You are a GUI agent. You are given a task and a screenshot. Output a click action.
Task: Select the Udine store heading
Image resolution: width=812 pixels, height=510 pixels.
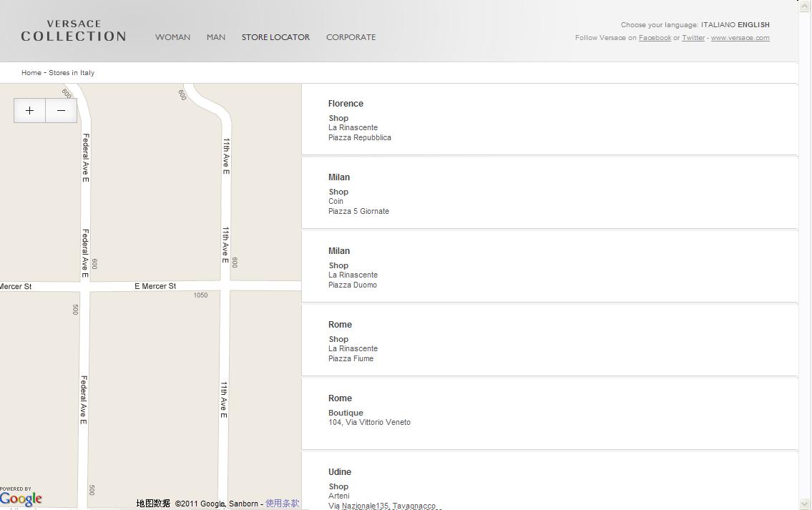coord(339,471)
